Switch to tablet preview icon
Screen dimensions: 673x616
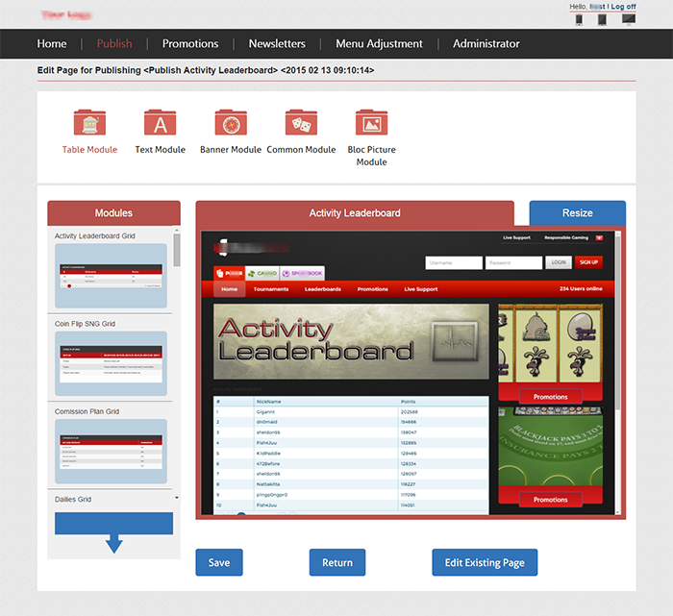602,19
